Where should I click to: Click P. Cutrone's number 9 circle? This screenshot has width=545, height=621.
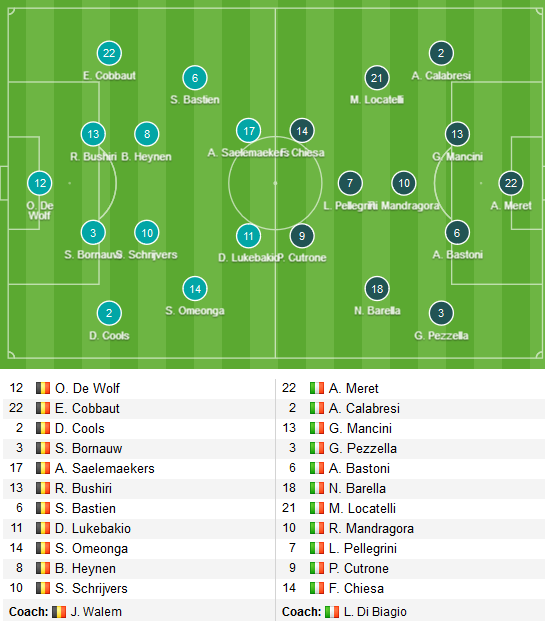[x=302, y=236]
